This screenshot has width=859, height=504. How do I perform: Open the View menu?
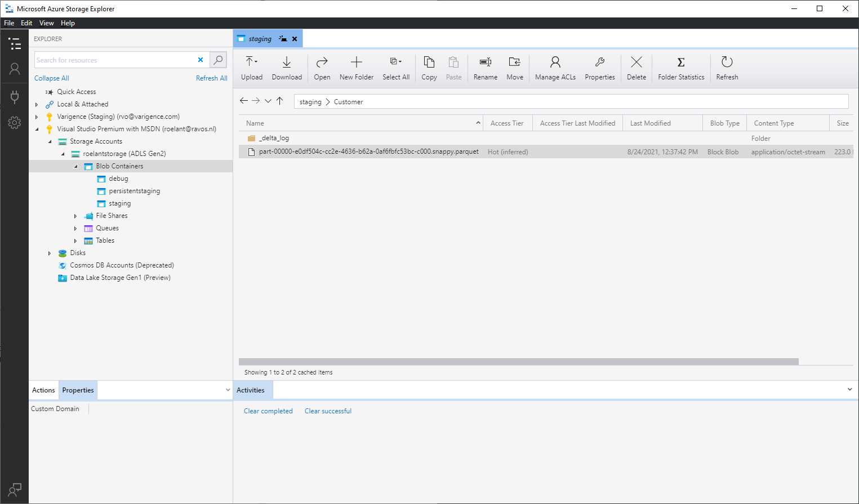click(x=46, y=23)
